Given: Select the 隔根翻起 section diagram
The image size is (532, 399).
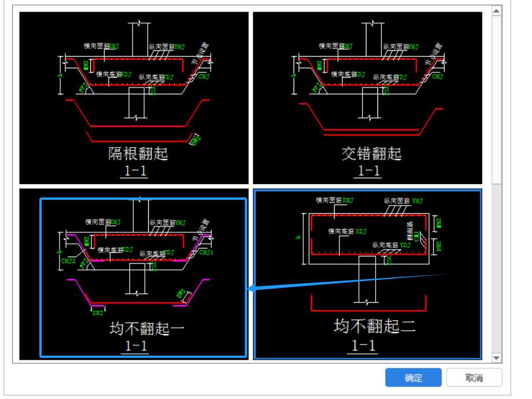Looking at the screenshot, I should click(x=134, y=98).
